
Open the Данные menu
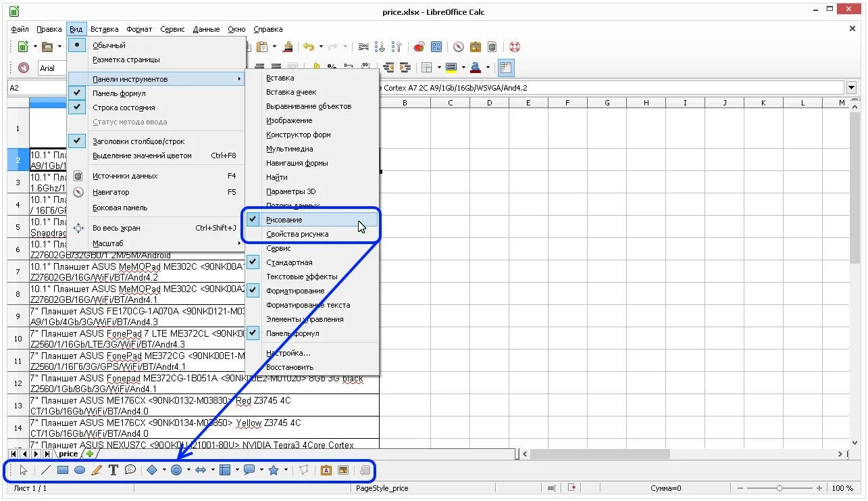click(206, 29)
